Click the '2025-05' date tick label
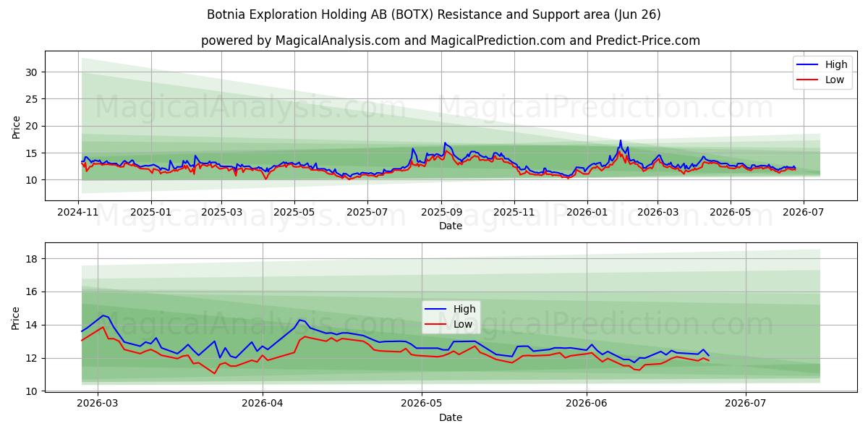The width and height of the screenshot is (868, 434). pos(294,213)
